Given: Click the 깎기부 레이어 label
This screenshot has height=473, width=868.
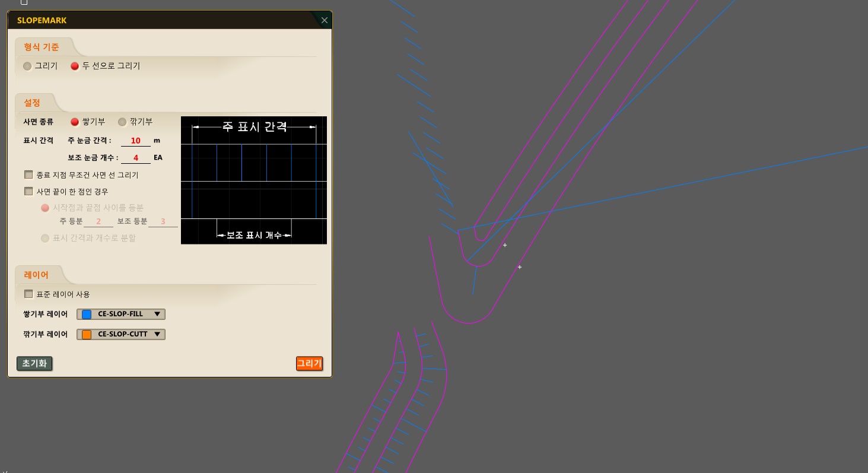Looking at the screenshot, I should click(x=45, y=335).
